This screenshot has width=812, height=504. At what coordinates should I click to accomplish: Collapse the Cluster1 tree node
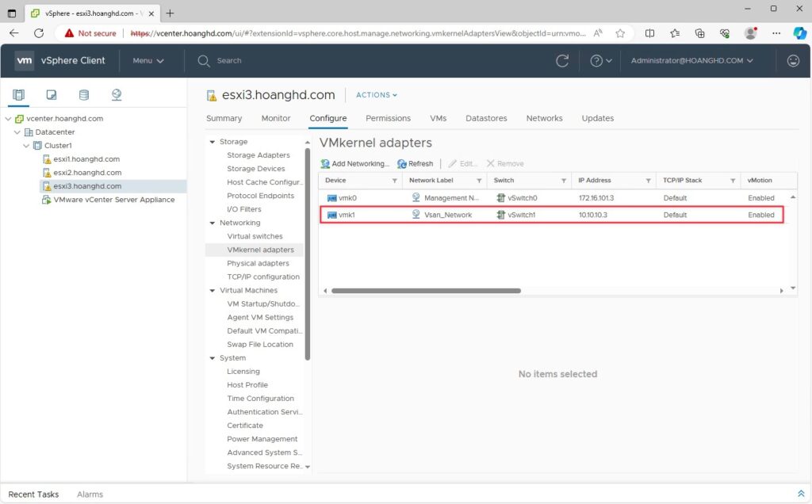pyautogui.click(x=26, y=145)
